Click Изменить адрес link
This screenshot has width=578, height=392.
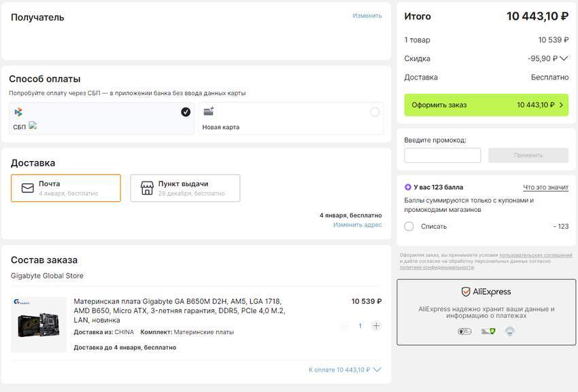pos(357,225)
